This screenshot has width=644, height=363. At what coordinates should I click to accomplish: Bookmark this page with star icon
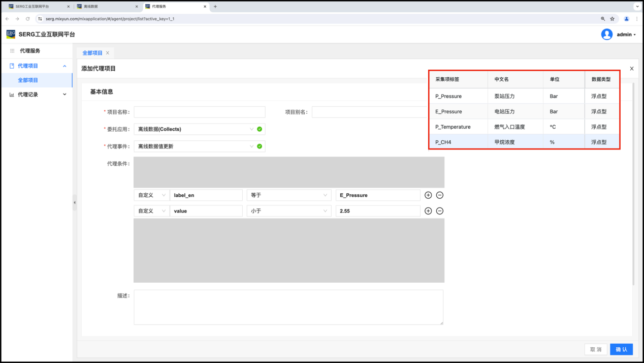612,19
